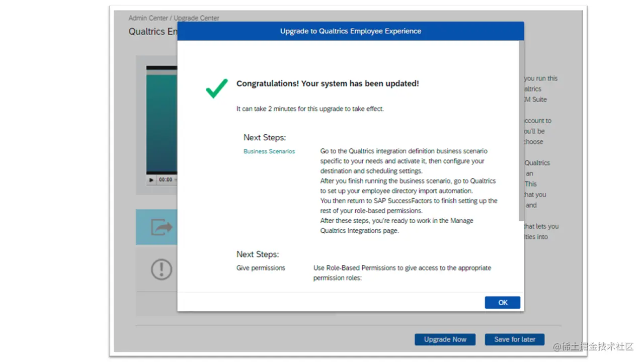The image size is (644, 362).
Task: Click the video thumbnail preview
Action: (162, 121)
